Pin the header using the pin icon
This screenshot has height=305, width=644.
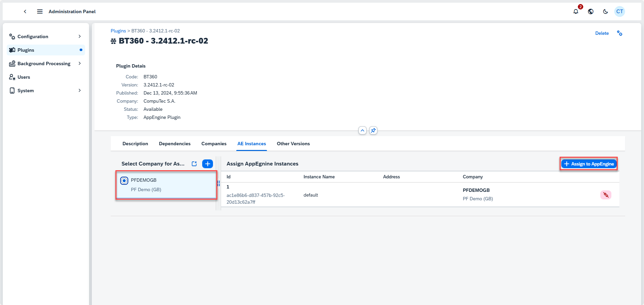pyautogui.click(x=373, y=130)
